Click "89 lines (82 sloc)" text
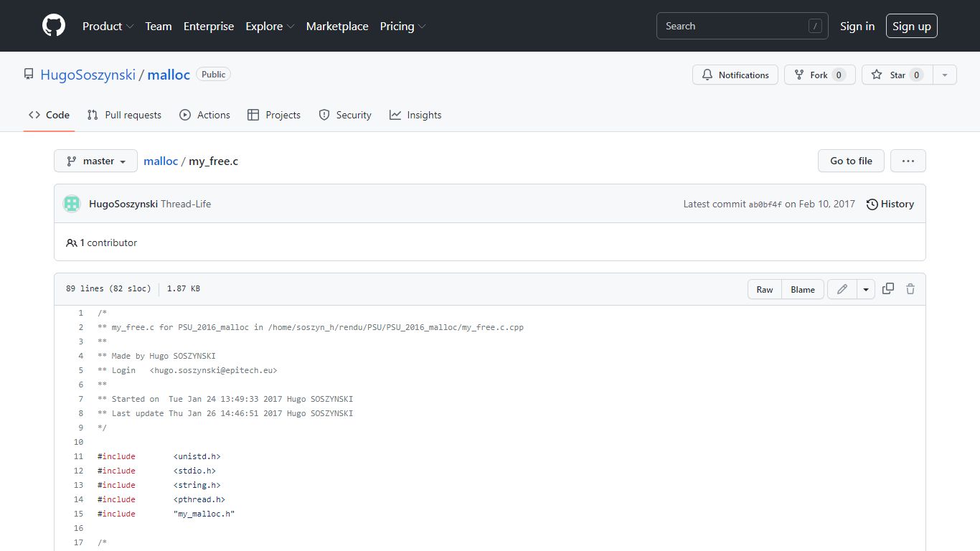This screenshot has width=980, height=551. click(108, 289)
